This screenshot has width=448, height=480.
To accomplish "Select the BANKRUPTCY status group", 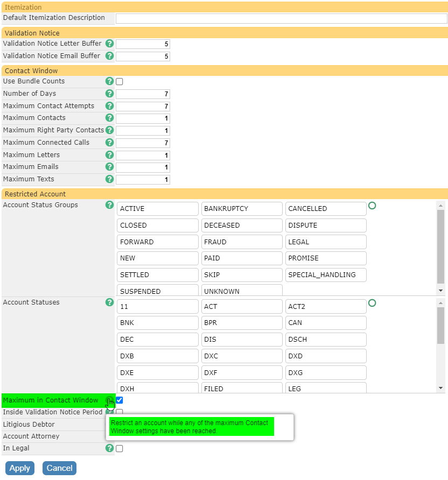I will point(242,209).
